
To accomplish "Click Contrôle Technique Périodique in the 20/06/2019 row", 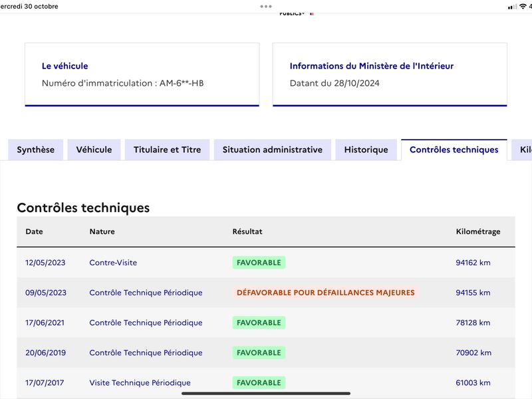I will [146, 352].
